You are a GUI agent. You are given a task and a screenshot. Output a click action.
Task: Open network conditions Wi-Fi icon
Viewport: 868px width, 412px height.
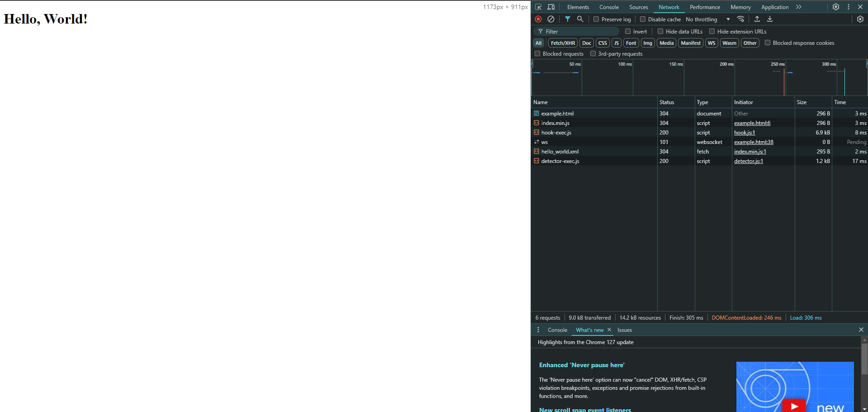point(740,19)
